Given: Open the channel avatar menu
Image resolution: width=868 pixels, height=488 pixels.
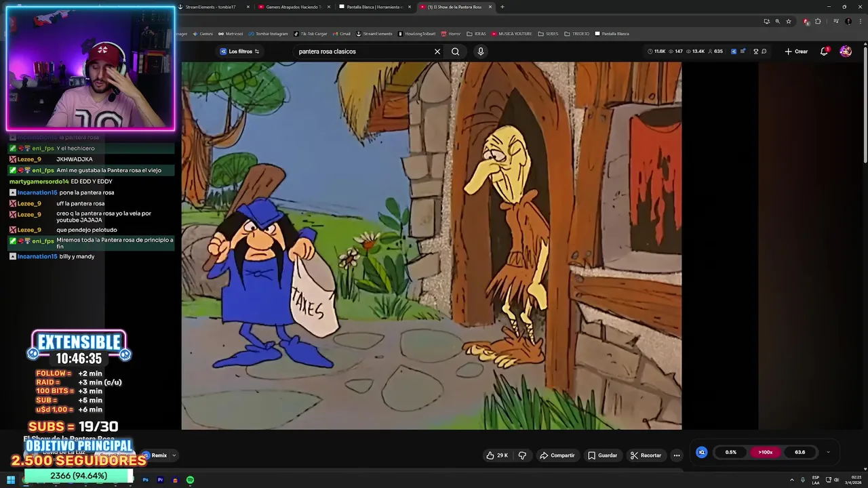Looking at the screenshot, I should pyautogui.click(x=846, y=52).
